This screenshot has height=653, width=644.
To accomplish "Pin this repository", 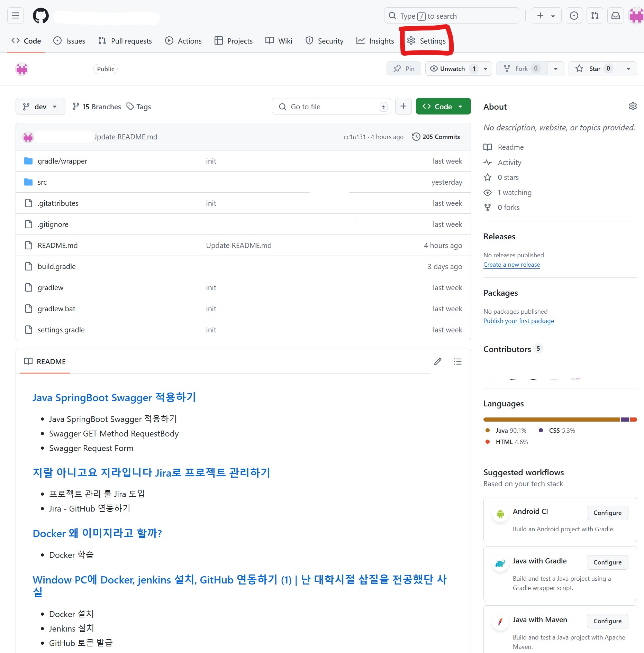I will [x=404, y=68].
